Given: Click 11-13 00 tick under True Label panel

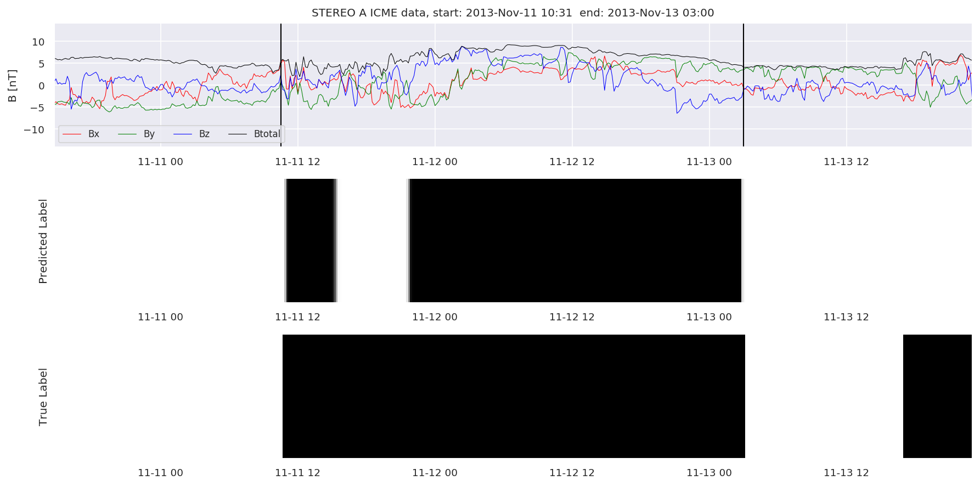Looking at the screenshot, I should click(709, 473).
